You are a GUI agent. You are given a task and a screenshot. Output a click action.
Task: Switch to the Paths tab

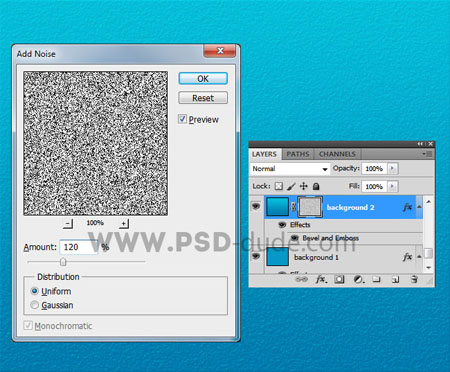point(298,154)
